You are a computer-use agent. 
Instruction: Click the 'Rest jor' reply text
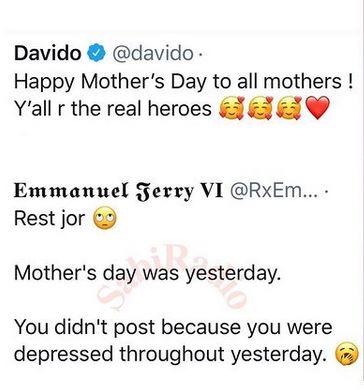pyautogui.click(x=49, y=219)
